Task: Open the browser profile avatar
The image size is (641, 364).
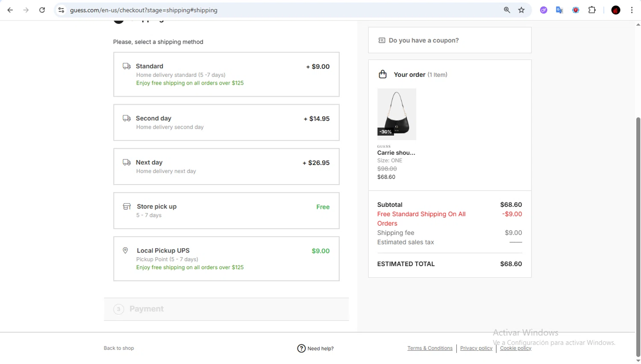Action: point(616,10)
